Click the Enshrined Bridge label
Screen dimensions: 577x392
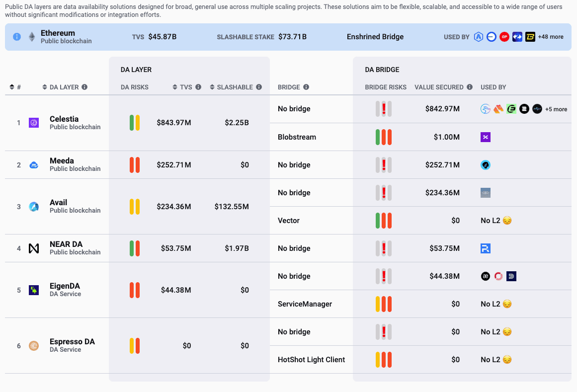[x=375, y=37]
